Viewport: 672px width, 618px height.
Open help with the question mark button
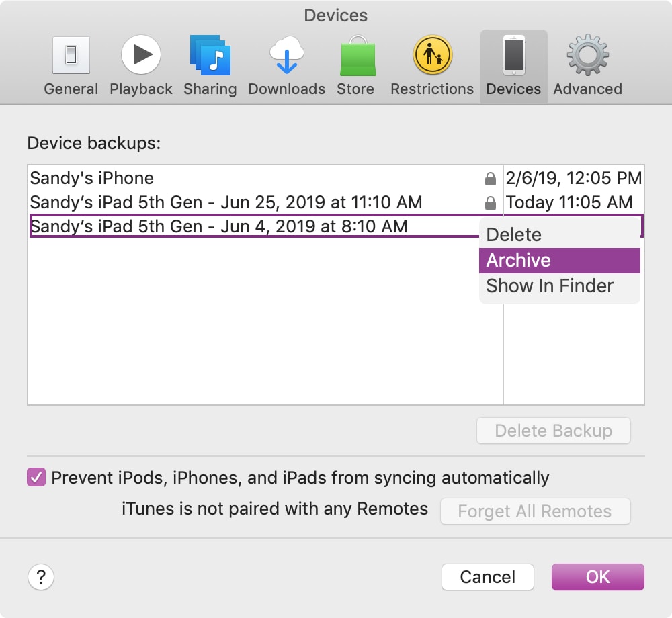coord(41,577)
